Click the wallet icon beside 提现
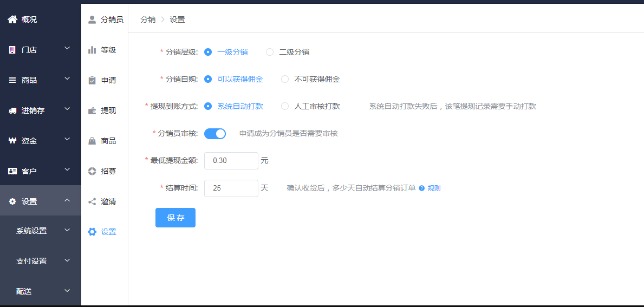644x307 pixels. click(x=92, y=110)
